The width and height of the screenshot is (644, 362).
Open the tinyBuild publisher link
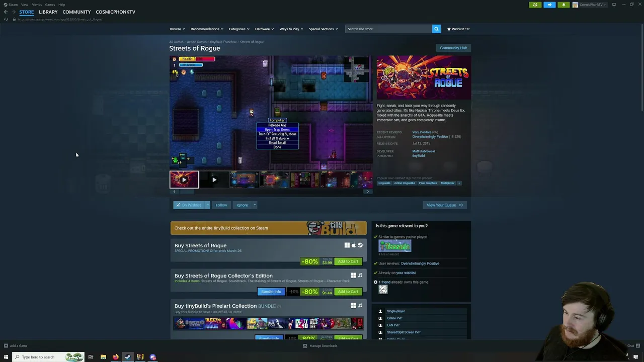click(419, 156)
